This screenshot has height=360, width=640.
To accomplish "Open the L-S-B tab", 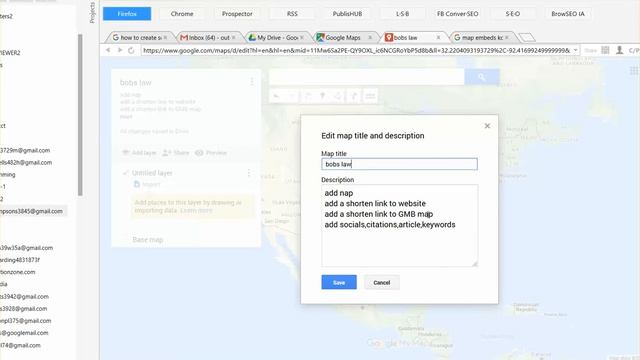I will coord(402,13).
